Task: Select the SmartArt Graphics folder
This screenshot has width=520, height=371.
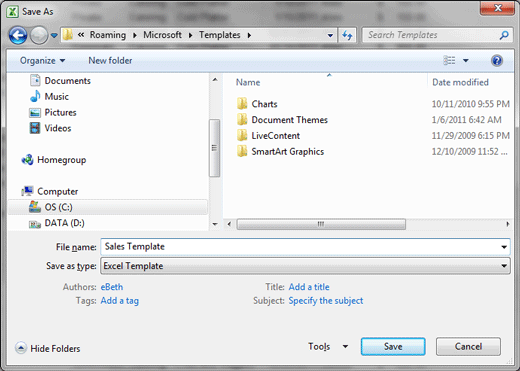Action: [x=288, y=152]
